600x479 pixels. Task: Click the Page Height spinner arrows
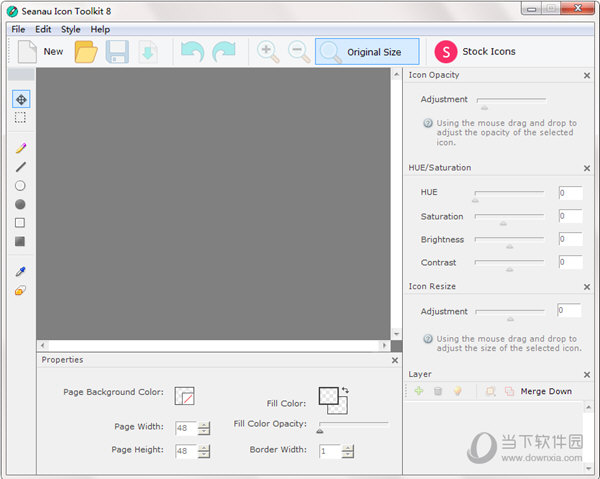[204, 451]
